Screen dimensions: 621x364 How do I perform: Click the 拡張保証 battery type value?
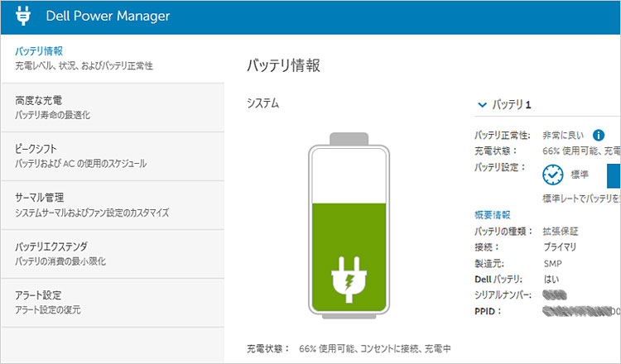(561, 232)
